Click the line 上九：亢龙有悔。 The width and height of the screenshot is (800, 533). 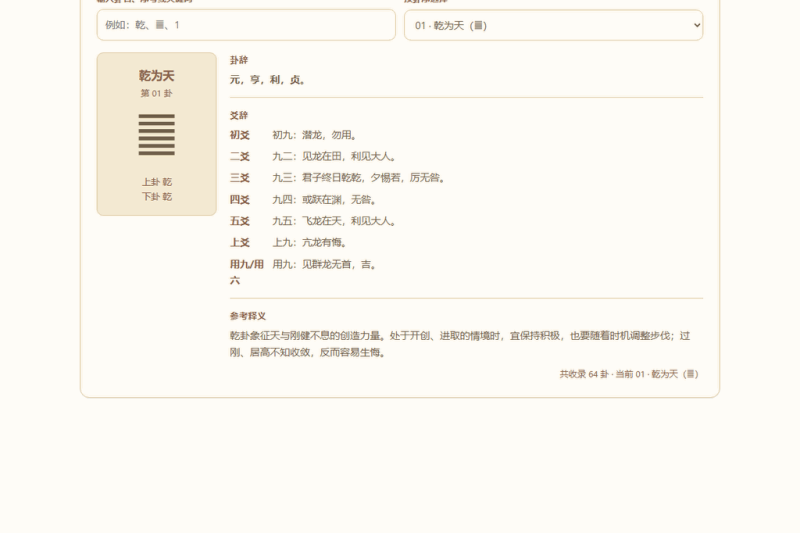coord(309,243)
